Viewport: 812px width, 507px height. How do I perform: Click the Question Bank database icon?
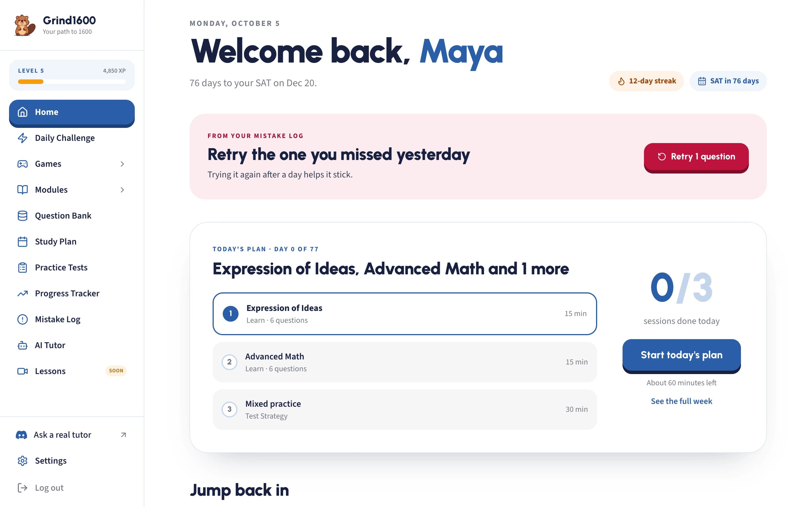click(x=23, y=215)
